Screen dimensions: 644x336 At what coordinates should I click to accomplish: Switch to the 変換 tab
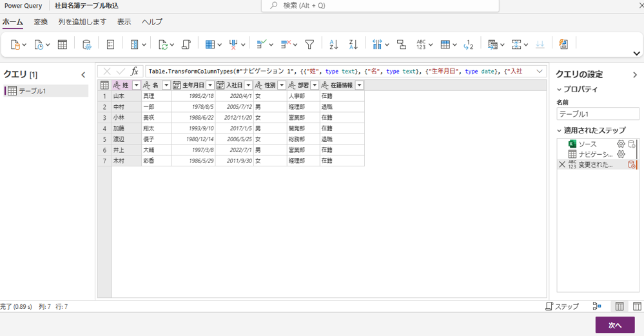pos(41,22)
